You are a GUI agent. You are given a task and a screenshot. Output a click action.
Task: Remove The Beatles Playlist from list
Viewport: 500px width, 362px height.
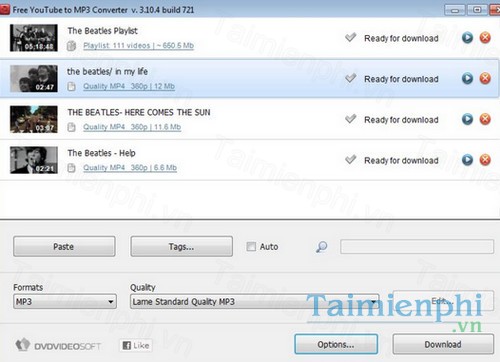(x=485, y=38)
